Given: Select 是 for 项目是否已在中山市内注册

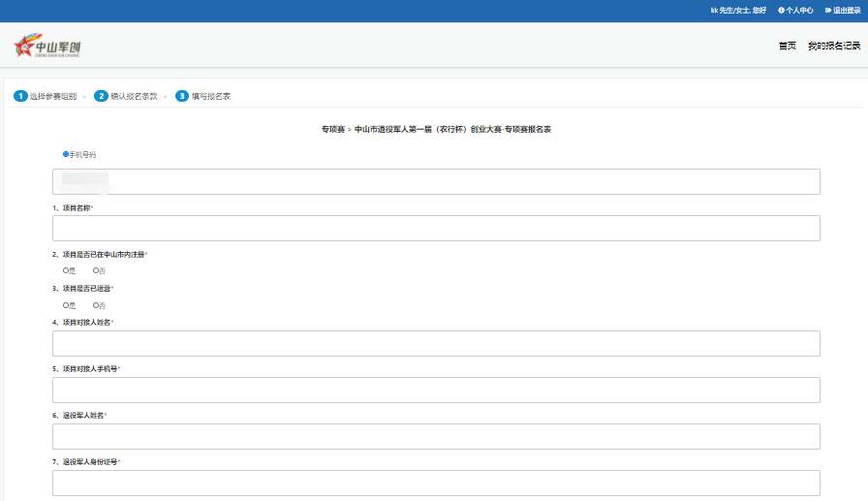Looking at the screenshot, I should click(x=66, y=270).
